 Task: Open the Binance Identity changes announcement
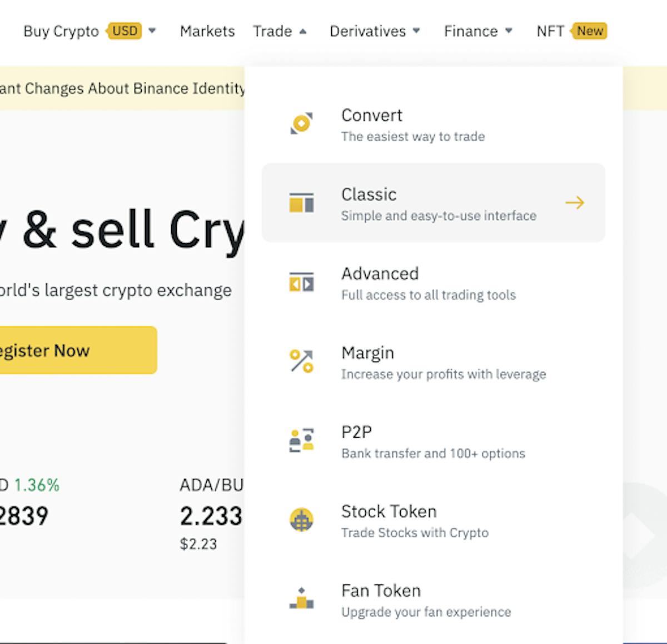point(122,88)
